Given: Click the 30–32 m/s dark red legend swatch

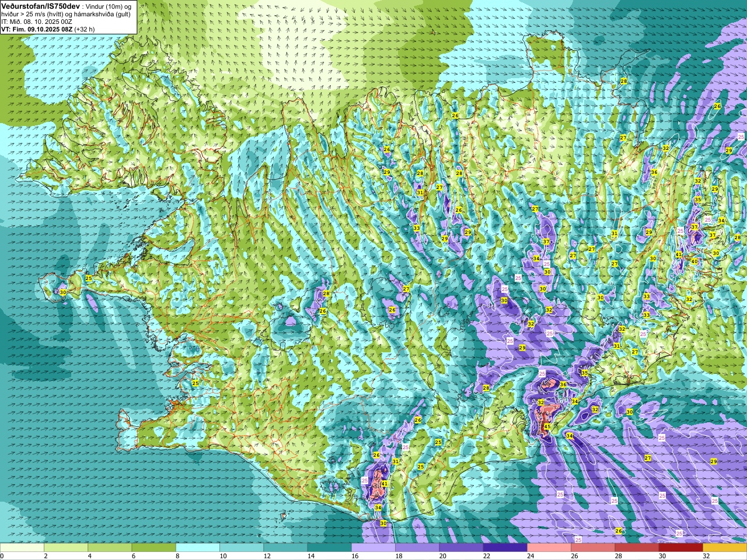Looking at the screenshot, I should click(x=681, y=548).
